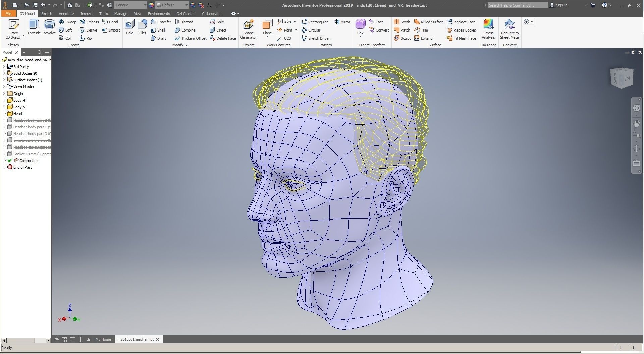Select the Extrude tool

click(34, 27)
